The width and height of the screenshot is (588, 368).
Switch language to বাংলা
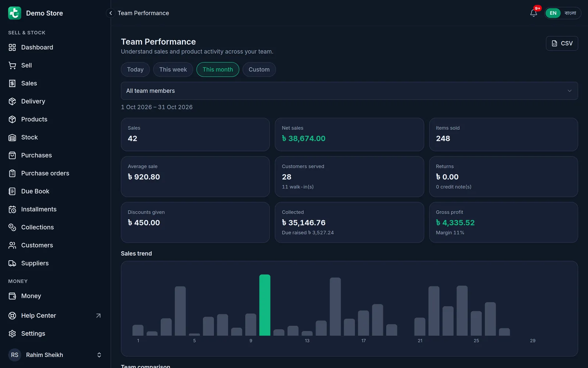(570, 13)
